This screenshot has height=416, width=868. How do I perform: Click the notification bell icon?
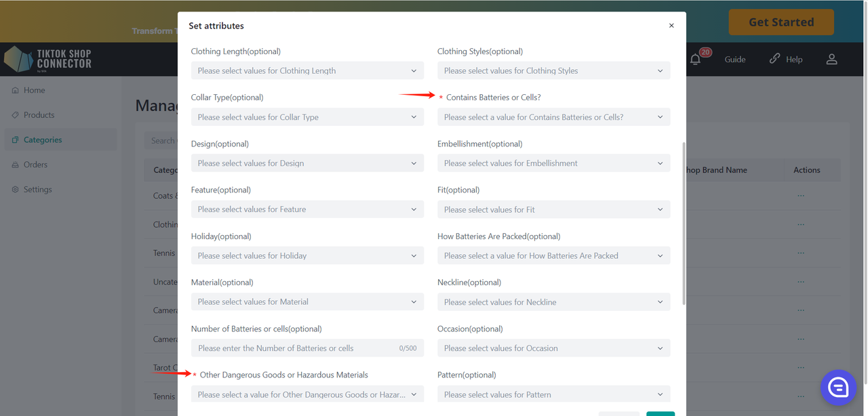tap(695, 60)
